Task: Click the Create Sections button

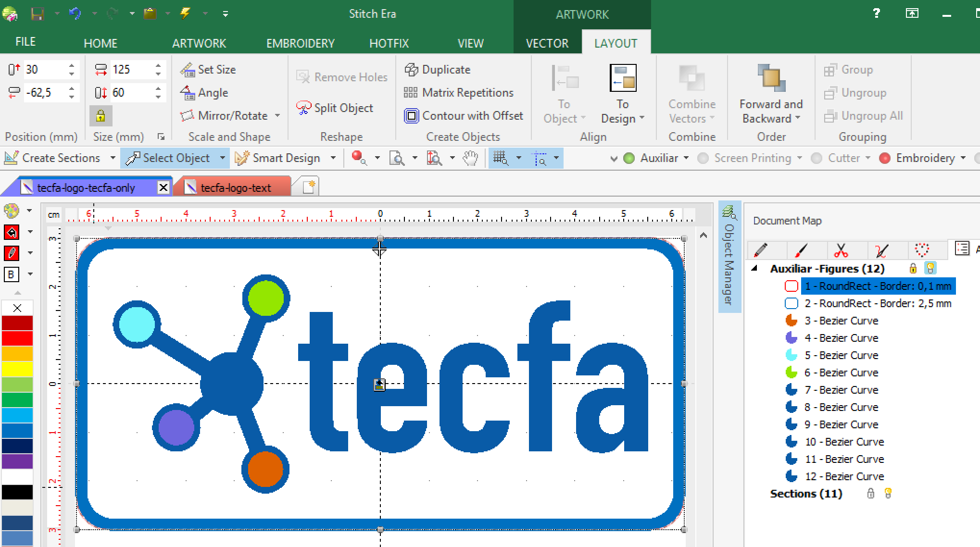Action: point(61,158)
